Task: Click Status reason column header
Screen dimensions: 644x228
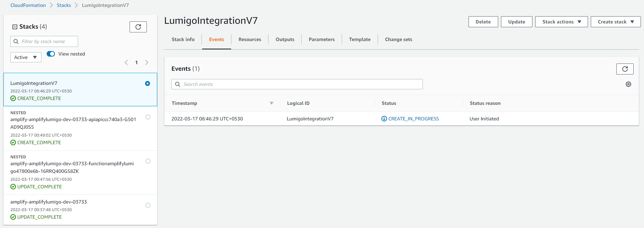Action: [x=485, y=103]
